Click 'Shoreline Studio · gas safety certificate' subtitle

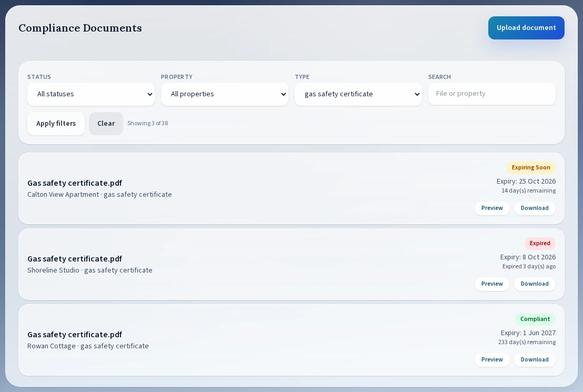(90, 270)
